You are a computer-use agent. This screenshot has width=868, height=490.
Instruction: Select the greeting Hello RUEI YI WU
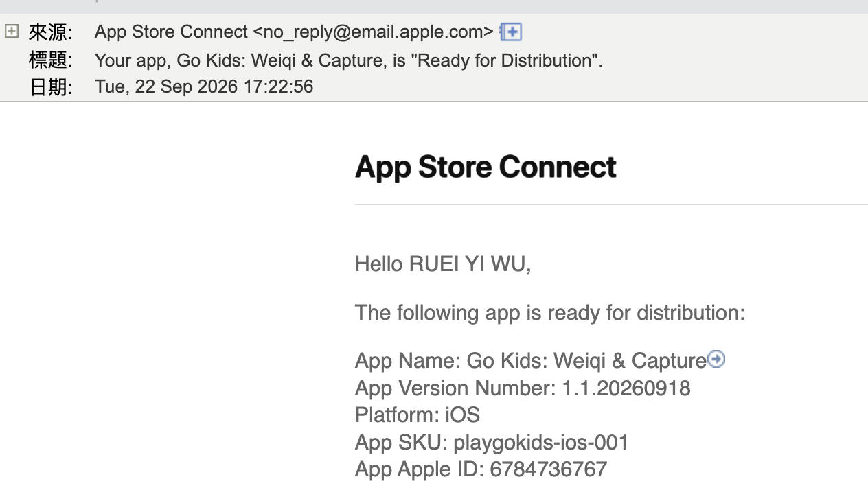443,264
